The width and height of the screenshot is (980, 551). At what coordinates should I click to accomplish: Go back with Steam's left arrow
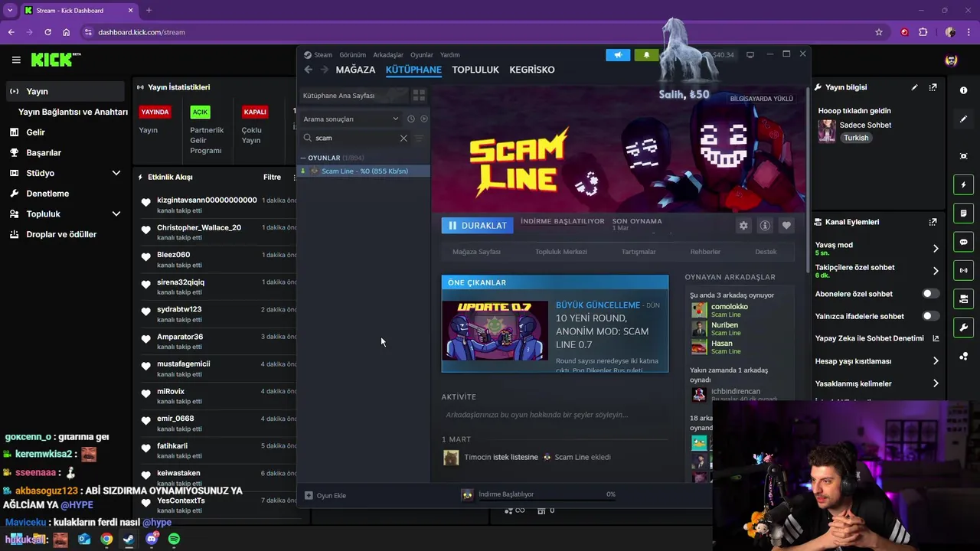tap(309, 70)
